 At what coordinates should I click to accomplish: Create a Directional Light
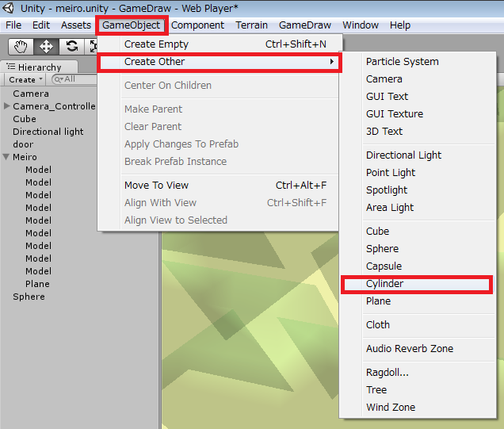tap(418, 155)
